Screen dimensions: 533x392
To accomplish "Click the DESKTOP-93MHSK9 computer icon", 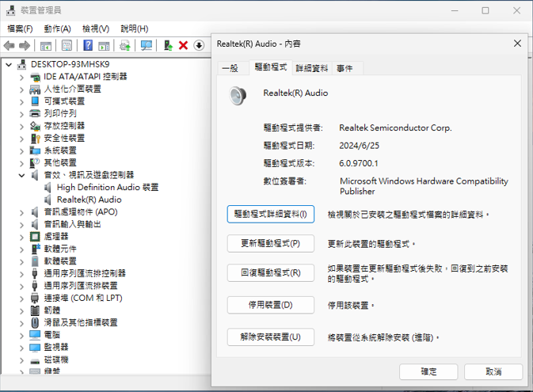I will click(21, 65).
